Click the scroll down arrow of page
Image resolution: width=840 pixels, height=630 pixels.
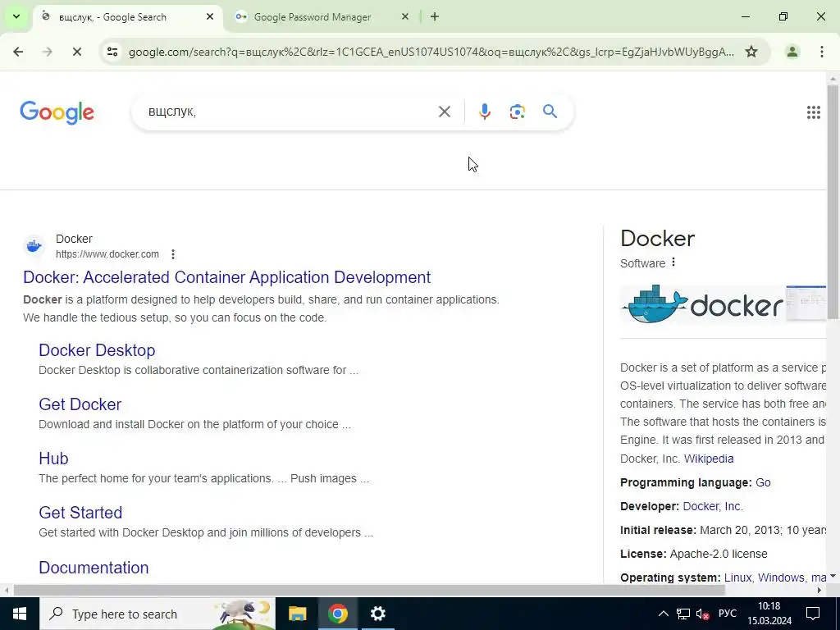833,576
